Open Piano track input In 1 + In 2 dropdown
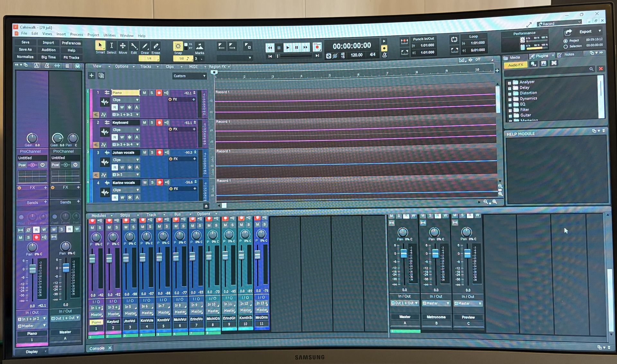 [126, 114]
